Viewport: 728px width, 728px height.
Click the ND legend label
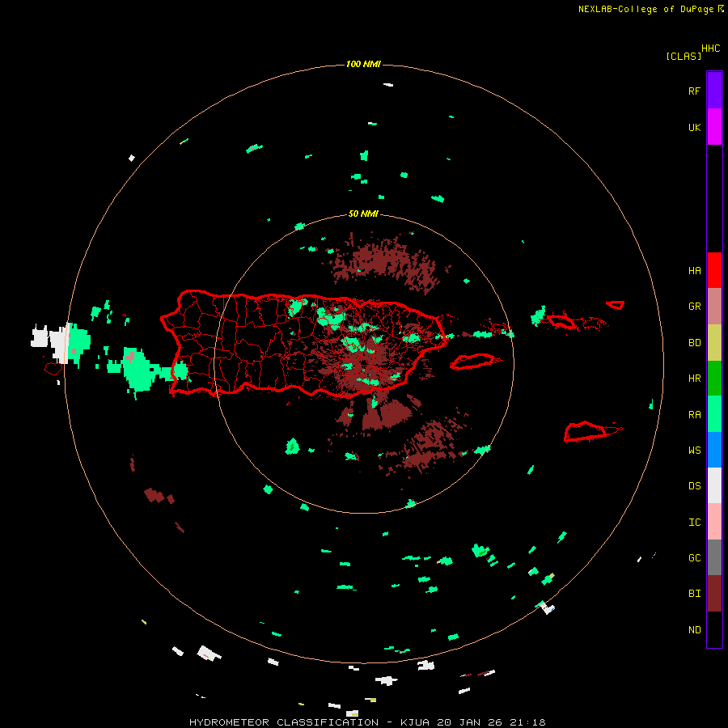(x=694, y=630)
